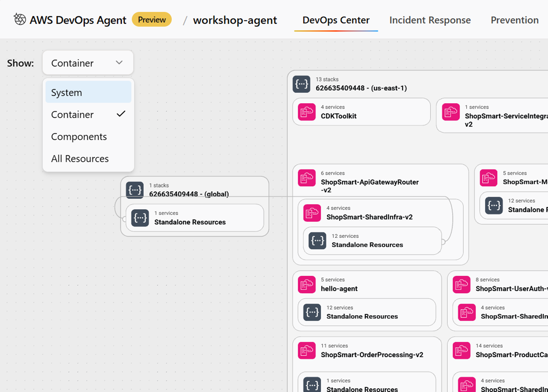Select System from the Show menu

[x=88, y=92]
